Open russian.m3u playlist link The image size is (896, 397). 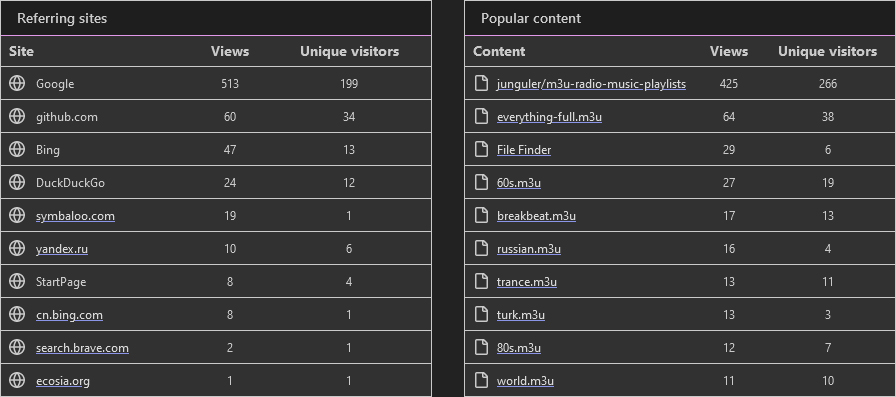pyautogui.click(x=529, y=249)
